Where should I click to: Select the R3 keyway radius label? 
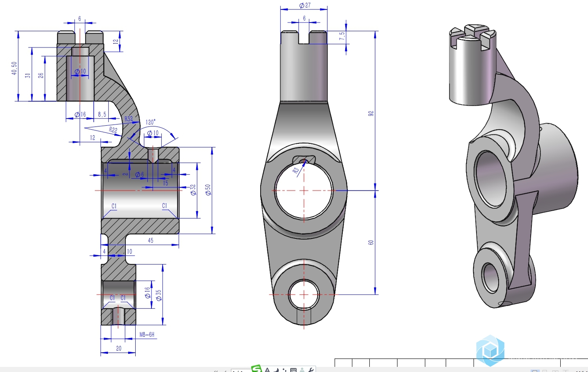coord(296,170)
